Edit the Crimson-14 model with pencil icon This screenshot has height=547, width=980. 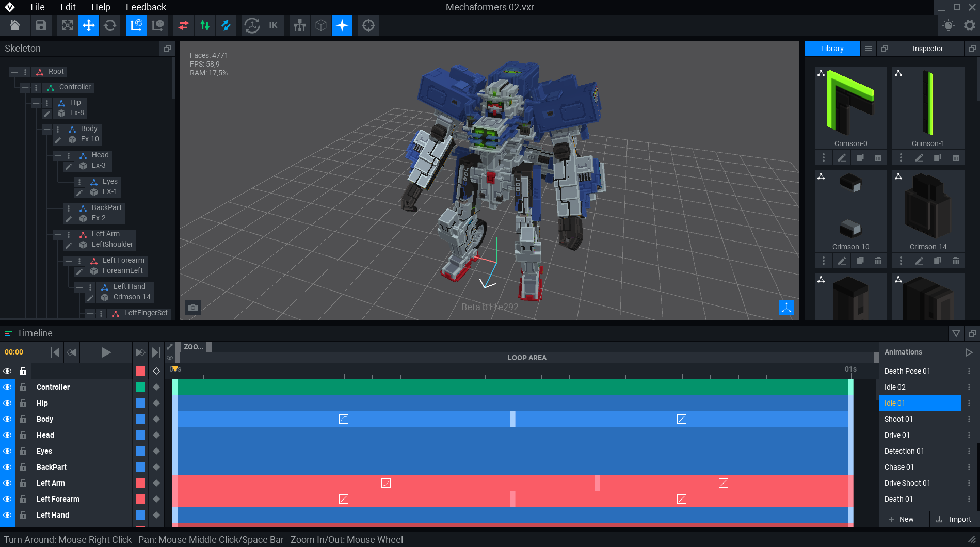coord(919,261)
